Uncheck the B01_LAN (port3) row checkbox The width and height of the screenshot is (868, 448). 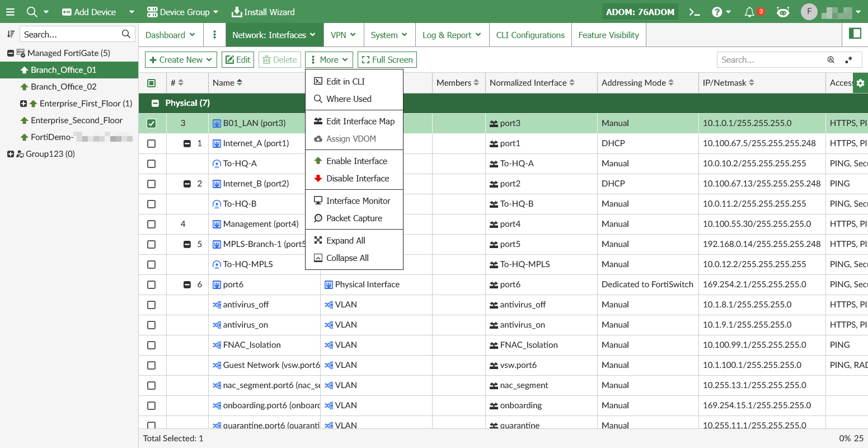[152, 123]
